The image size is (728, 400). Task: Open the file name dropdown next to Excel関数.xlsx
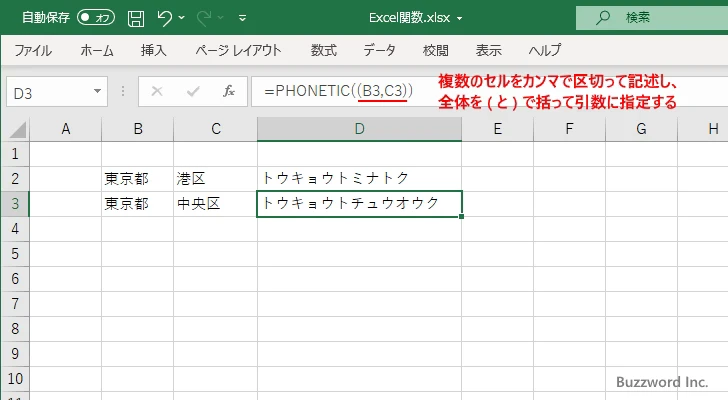[x=459, y=18]
